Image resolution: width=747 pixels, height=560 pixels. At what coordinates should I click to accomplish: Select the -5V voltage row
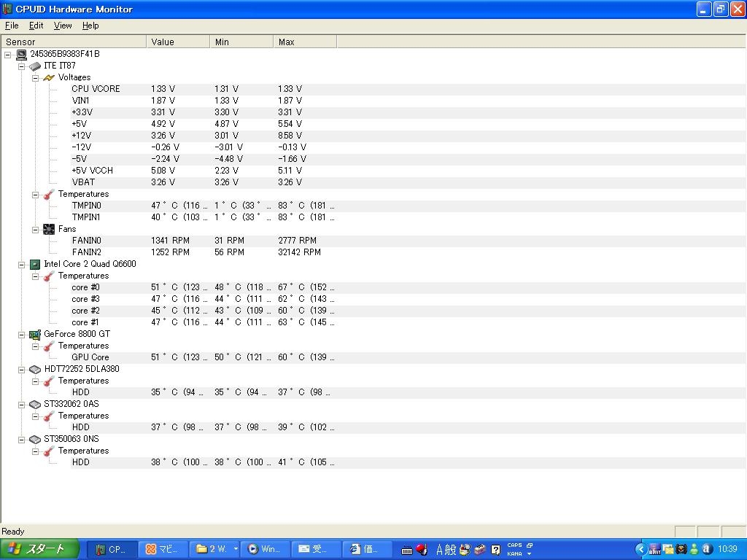[x=408, y=159]
